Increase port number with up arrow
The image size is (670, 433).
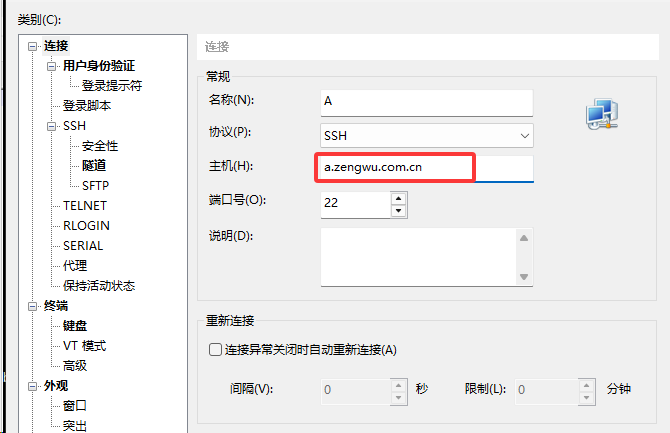399,198
